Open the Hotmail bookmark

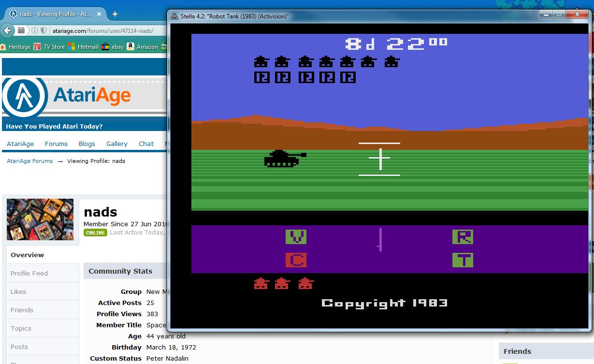pos(83,47)
